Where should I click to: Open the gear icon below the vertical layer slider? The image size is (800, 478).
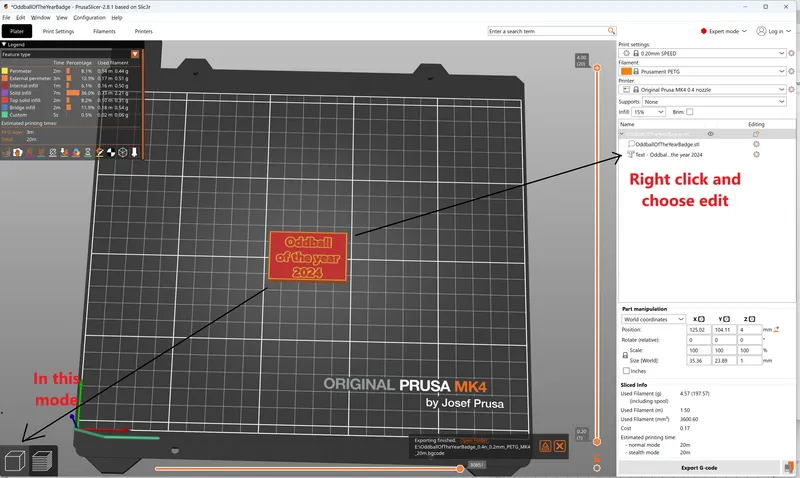point(597,468)
